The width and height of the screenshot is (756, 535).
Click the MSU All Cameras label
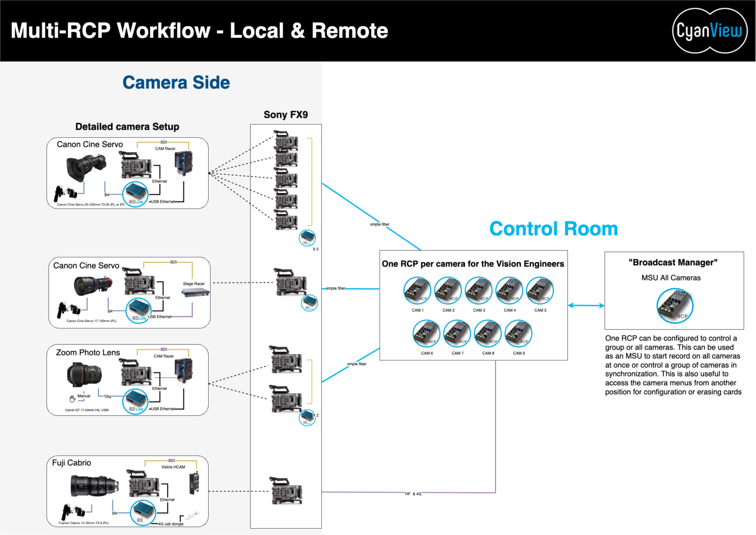pos(670,278)
